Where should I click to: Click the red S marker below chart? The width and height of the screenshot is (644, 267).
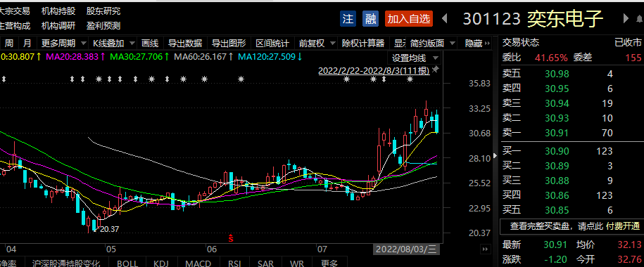pos(231,237)
